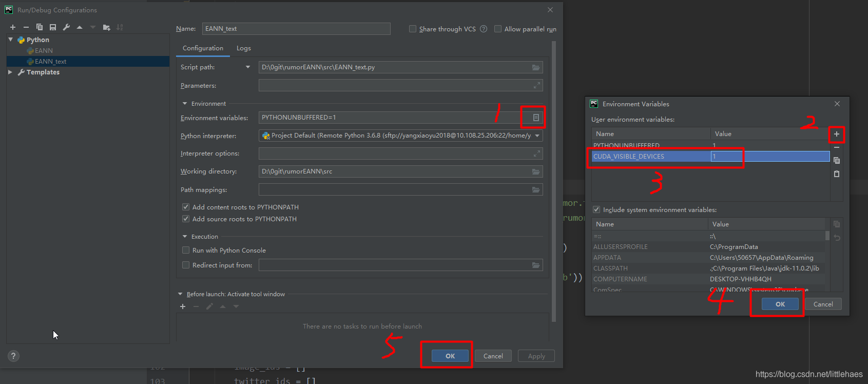
Task: Copy user environment variables
Action: (837, 161)
